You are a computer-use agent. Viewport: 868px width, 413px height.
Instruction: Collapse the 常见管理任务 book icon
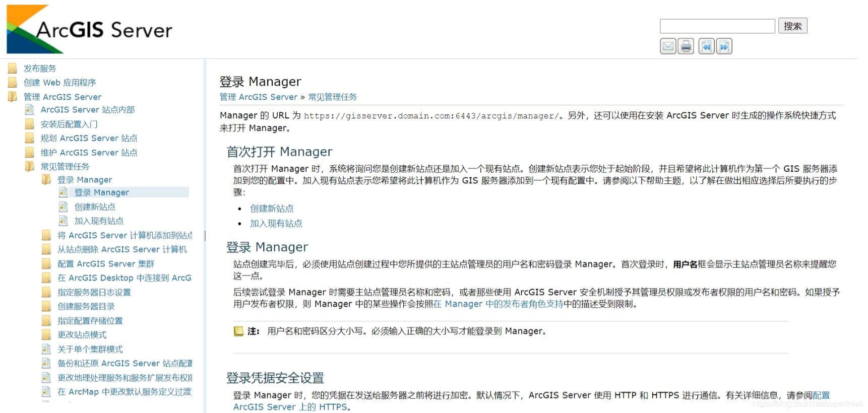coord(30,166)
